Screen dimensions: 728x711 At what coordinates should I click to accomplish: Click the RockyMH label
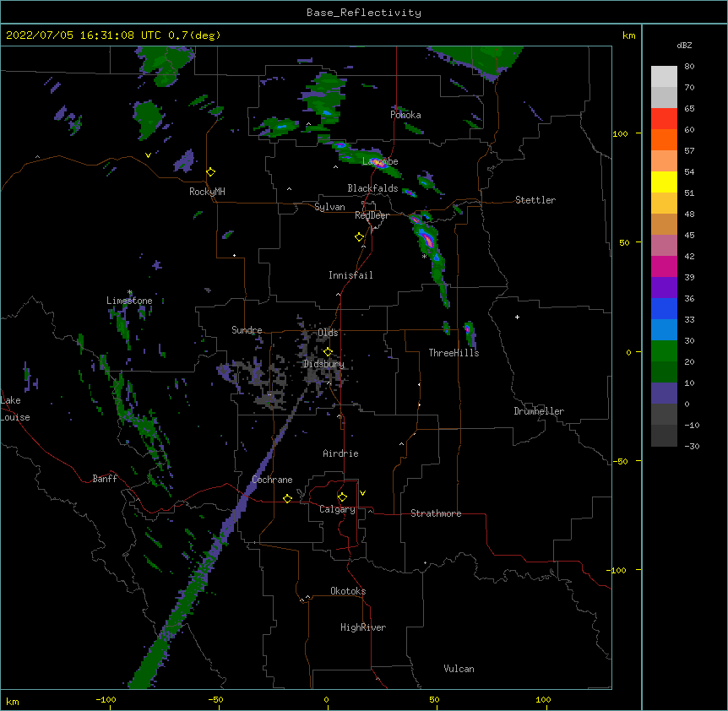point(207,192)
